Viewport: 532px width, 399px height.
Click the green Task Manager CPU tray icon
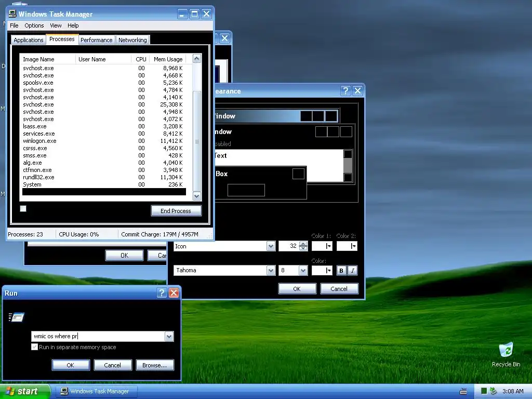pyautogui.click(x=484, y=391)
